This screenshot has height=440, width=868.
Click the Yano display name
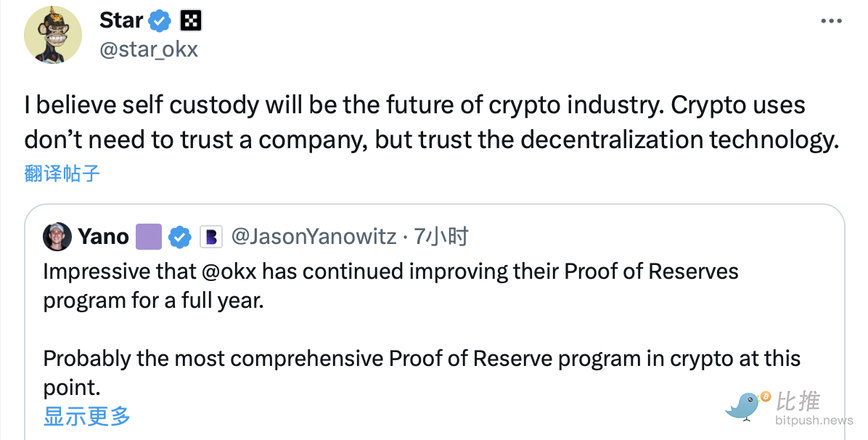103,237
